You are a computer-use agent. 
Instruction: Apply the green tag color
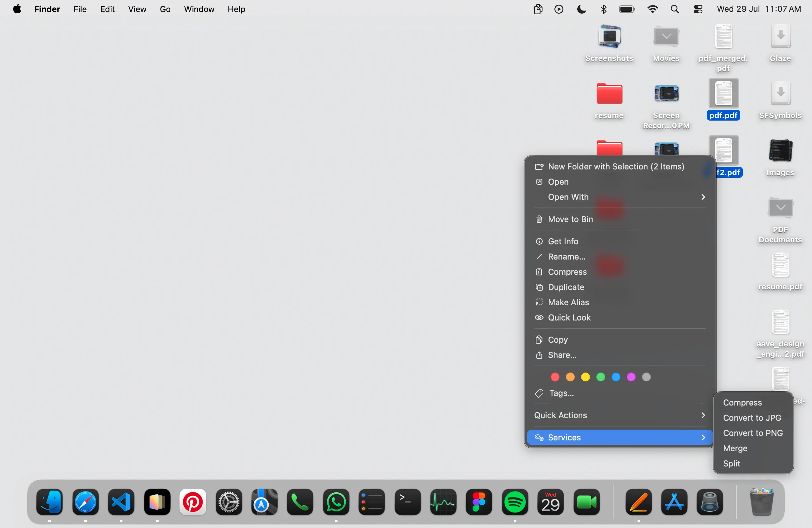tap(601, 377)
